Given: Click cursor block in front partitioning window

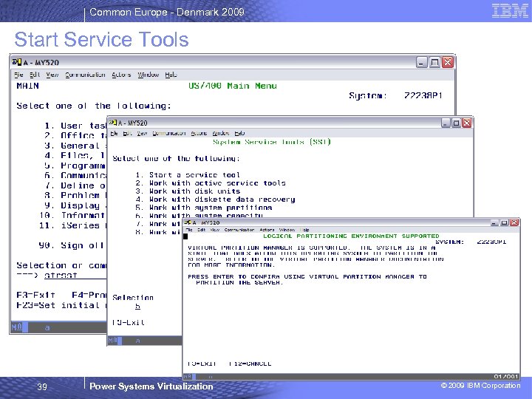Looking at the screenshot, I should (x=185, y=236).
